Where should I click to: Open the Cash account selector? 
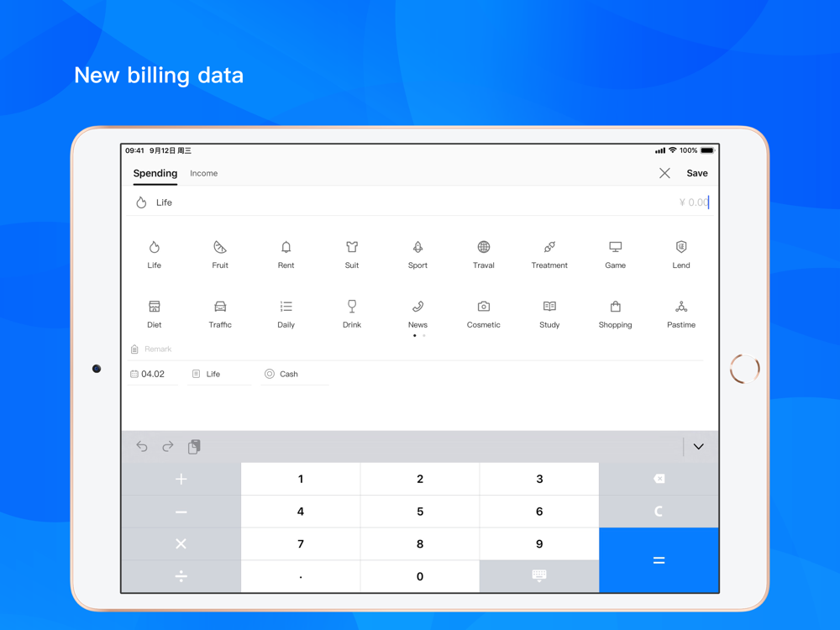pyautogui.click(x=295, y=374)
